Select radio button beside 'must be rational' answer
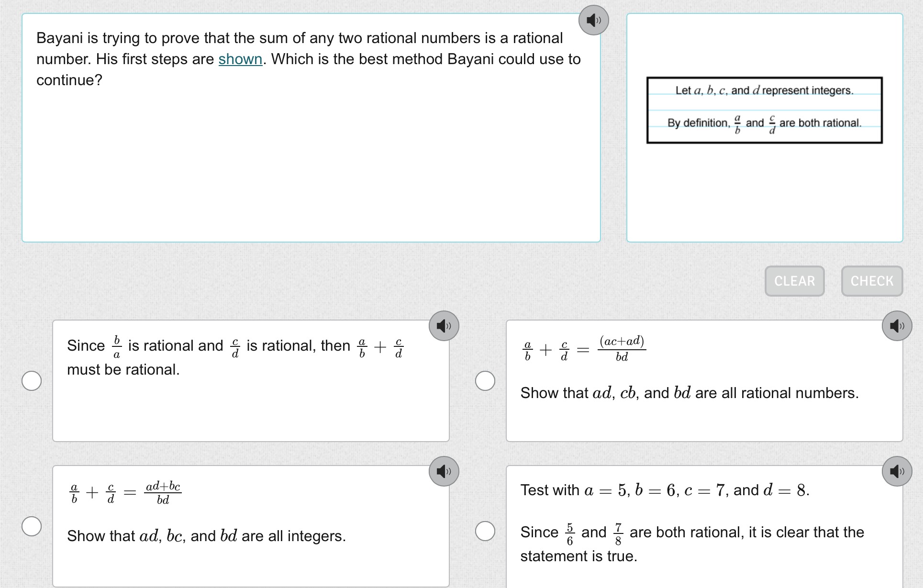 [x=32, y=381]
